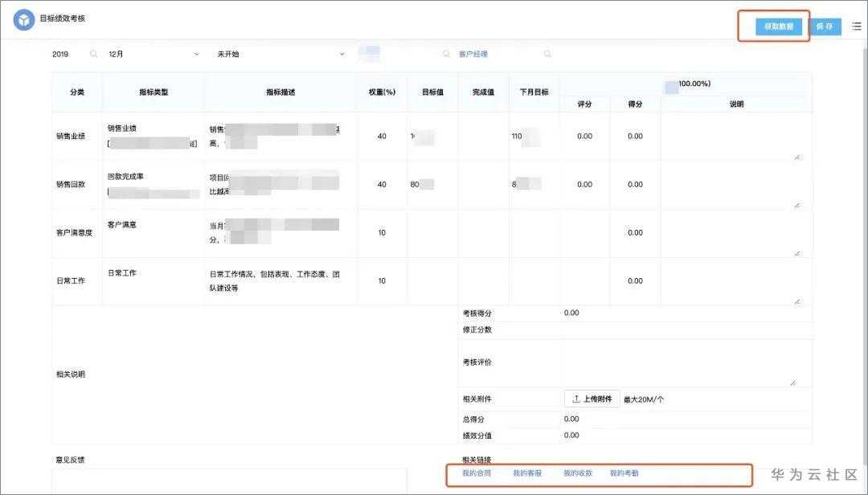The height and width of the screenshot is (495, 868).
Task: Click the 评分 column header
Action: (584, 104)
